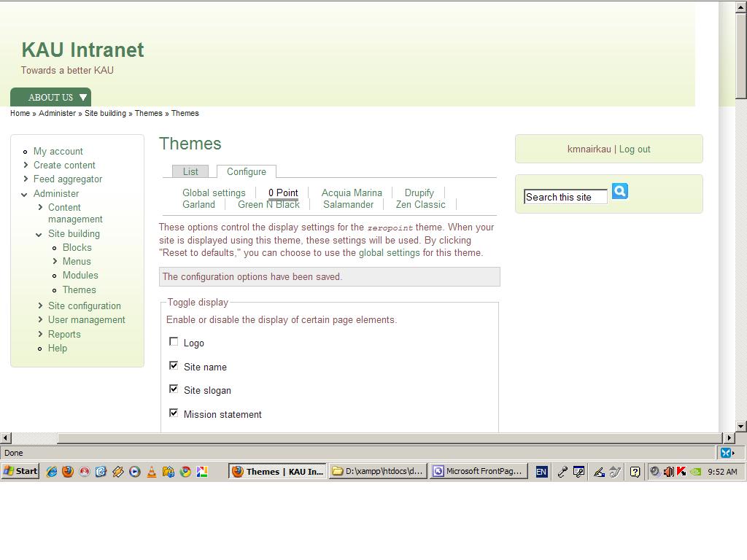Click inside the Search this site field

click(x=565, y=196)
